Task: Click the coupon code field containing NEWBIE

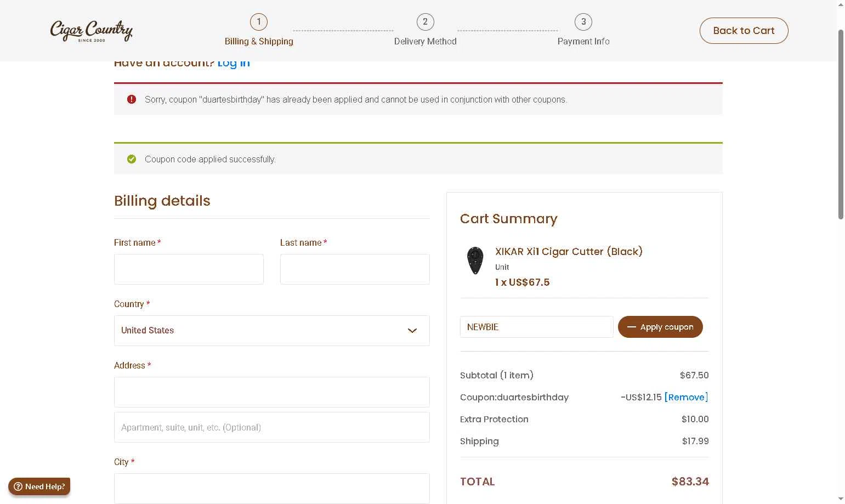Action: 537,327
